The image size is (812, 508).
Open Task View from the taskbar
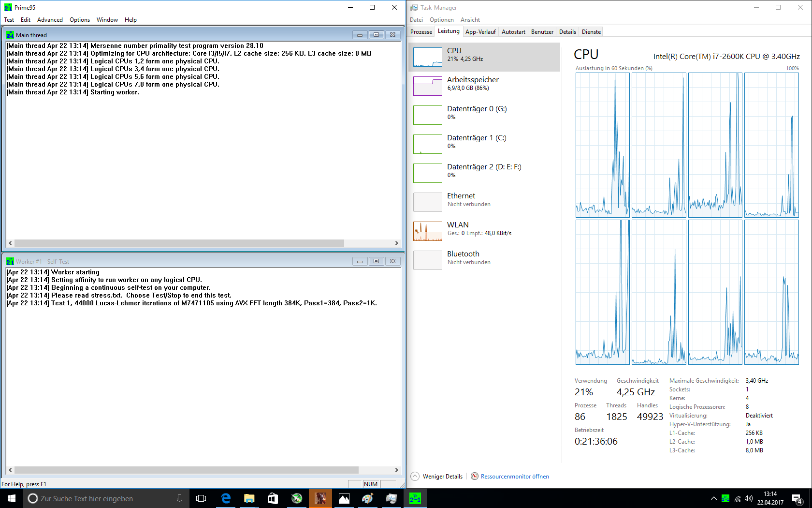[x=201, y=498]
